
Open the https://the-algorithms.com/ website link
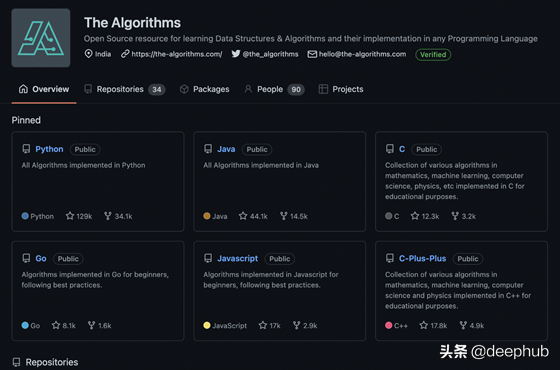[177, 54]
